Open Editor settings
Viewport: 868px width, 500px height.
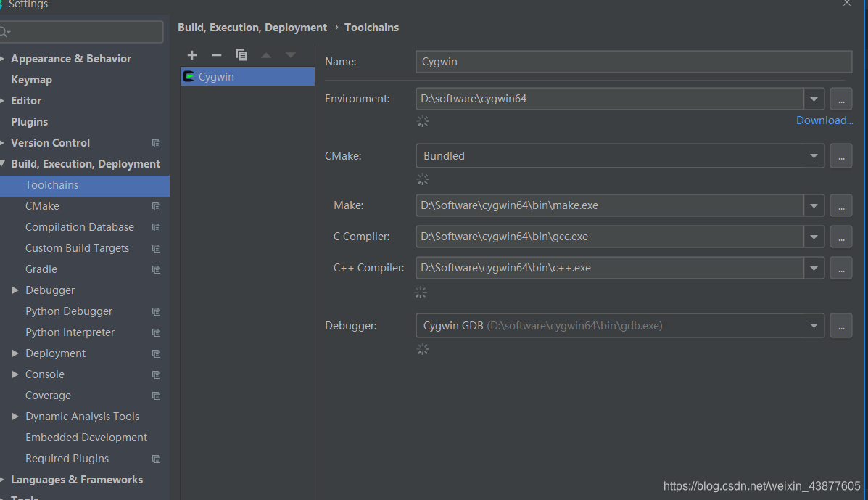pyautogui.click(x=26, y=101)
